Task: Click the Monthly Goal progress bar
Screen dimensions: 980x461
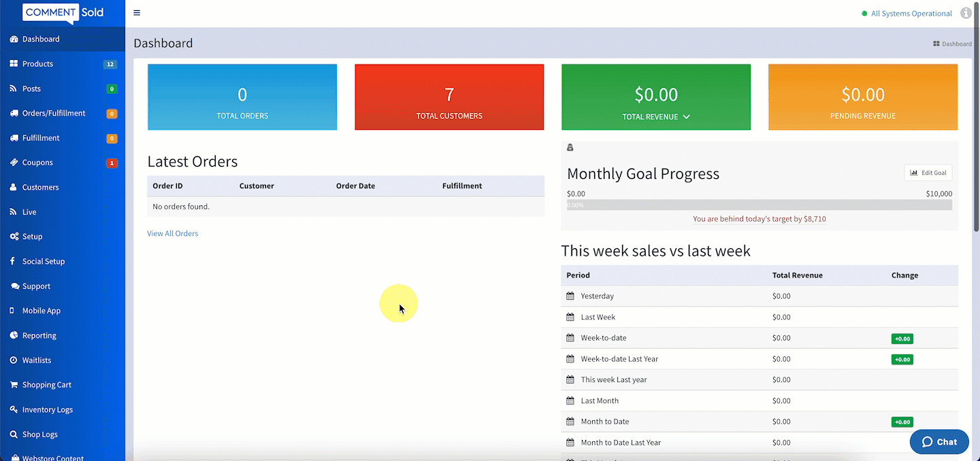Action: pos(759,205)
